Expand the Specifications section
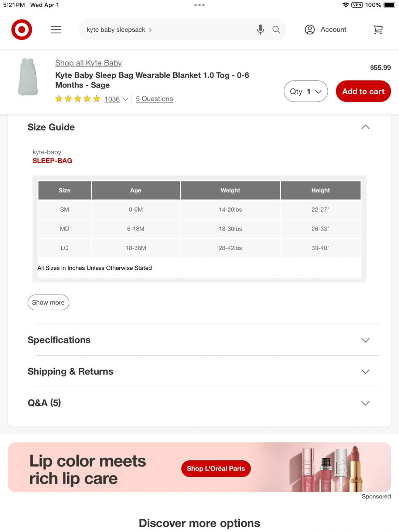 point(365,340)
